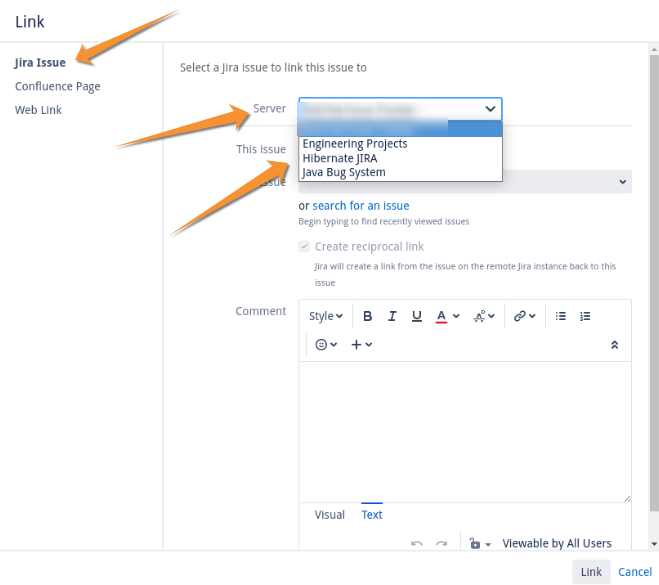
Task: Underline the selected comment text
Action: click(416, 316)
